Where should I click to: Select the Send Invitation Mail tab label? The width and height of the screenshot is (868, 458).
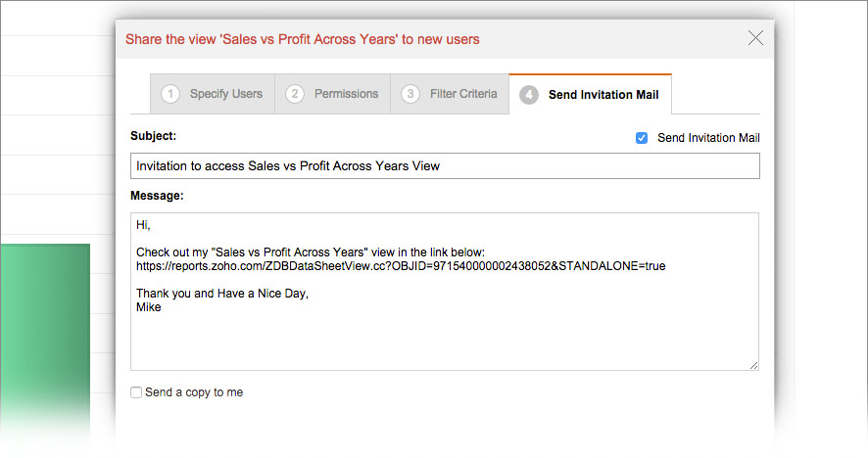603,95
